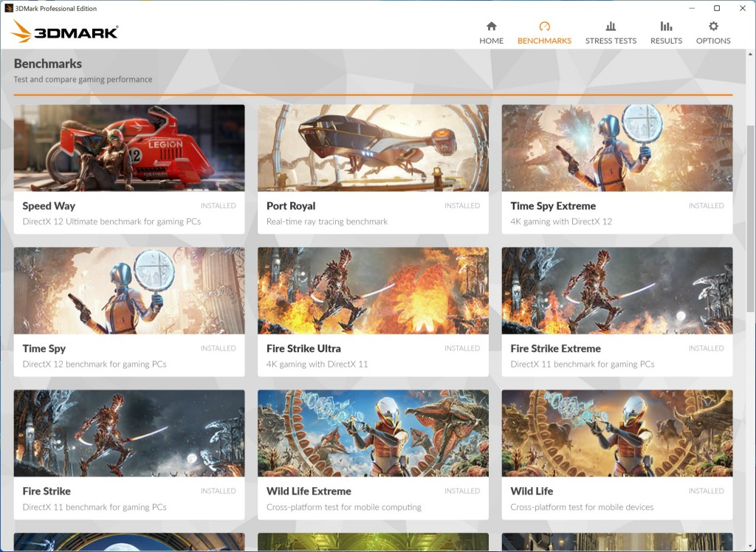Click the vertical scrollbar thumb

click(750, 218)
